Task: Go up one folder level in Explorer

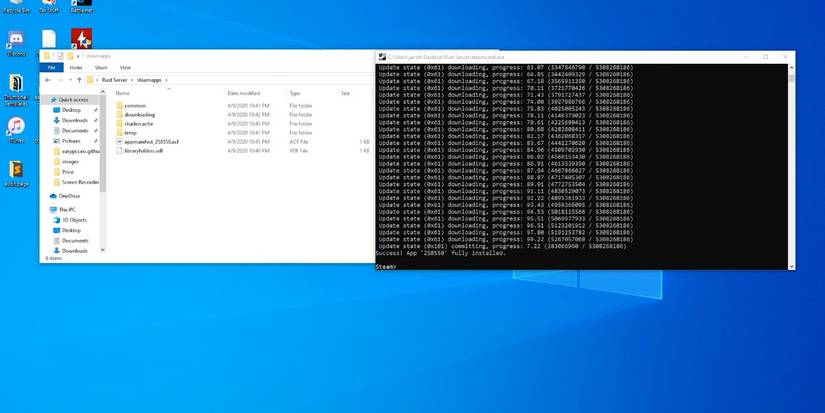Action: point(79,80)
